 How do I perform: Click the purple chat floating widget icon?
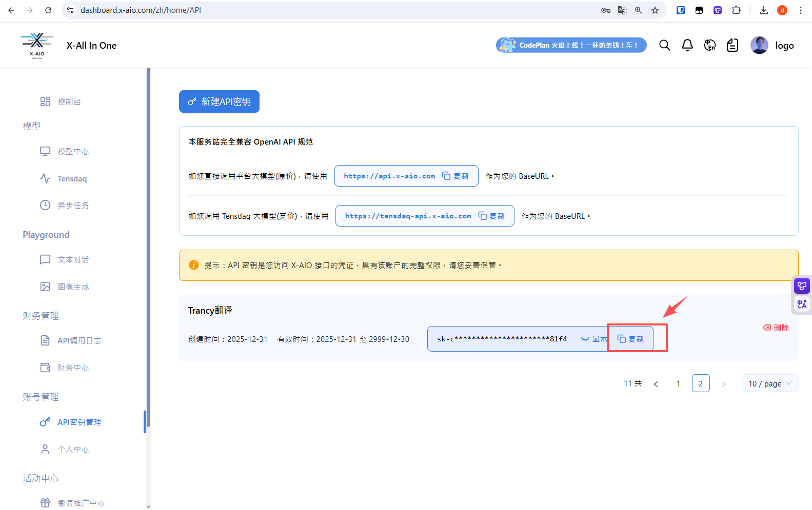coord(802,286)
